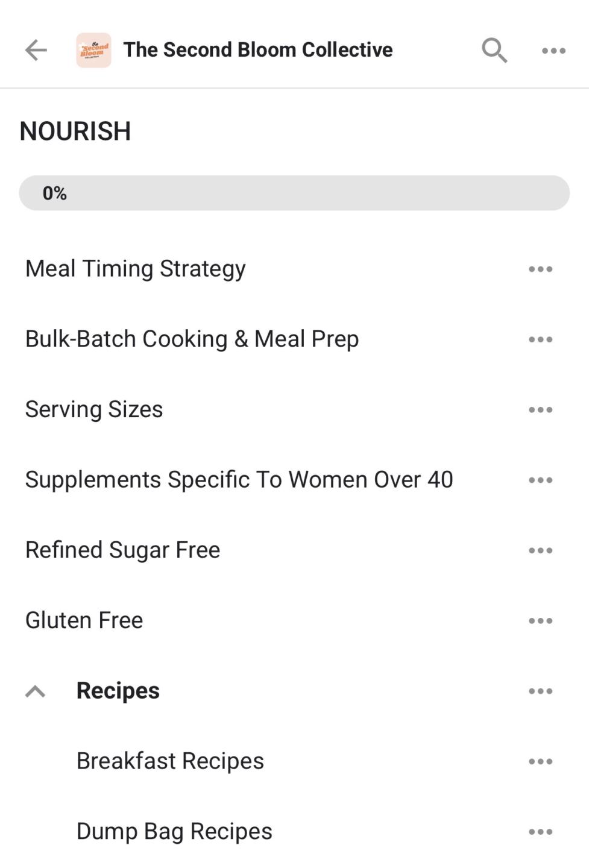Open the Refined Sugar Free options menu

(x=540, y=550)
